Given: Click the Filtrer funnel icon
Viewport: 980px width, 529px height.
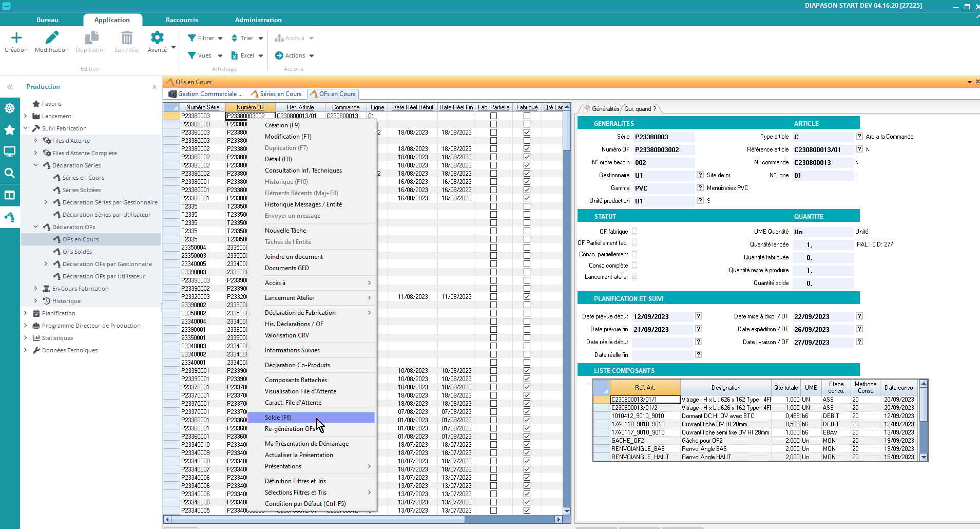Looking at the screenshot, I should [x=192, y=38].
